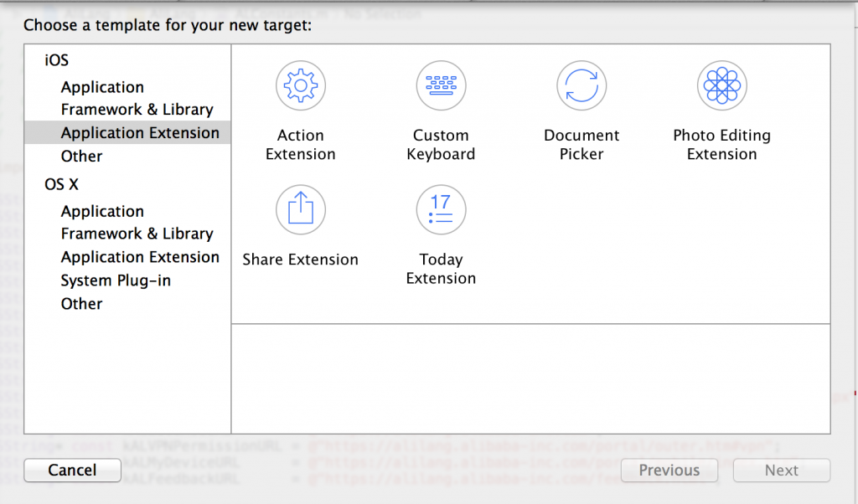Select the Photo Editing Extension icon
Image resolution: width=858 pixels, height=504 pixels.
pyautogui.click(x=721, y=85)
